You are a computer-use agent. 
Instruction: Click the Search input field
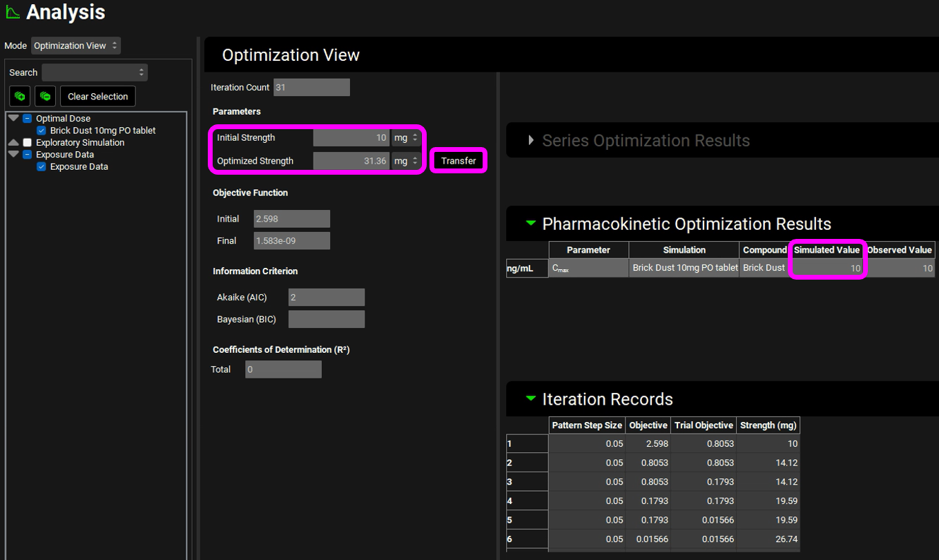click(95, 73)
